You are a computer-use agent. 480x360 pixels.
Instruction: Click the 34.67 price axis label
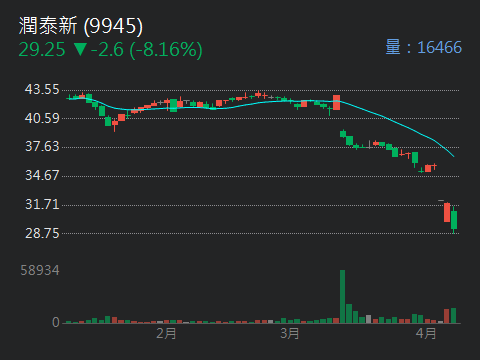click(x=42, y=175)
